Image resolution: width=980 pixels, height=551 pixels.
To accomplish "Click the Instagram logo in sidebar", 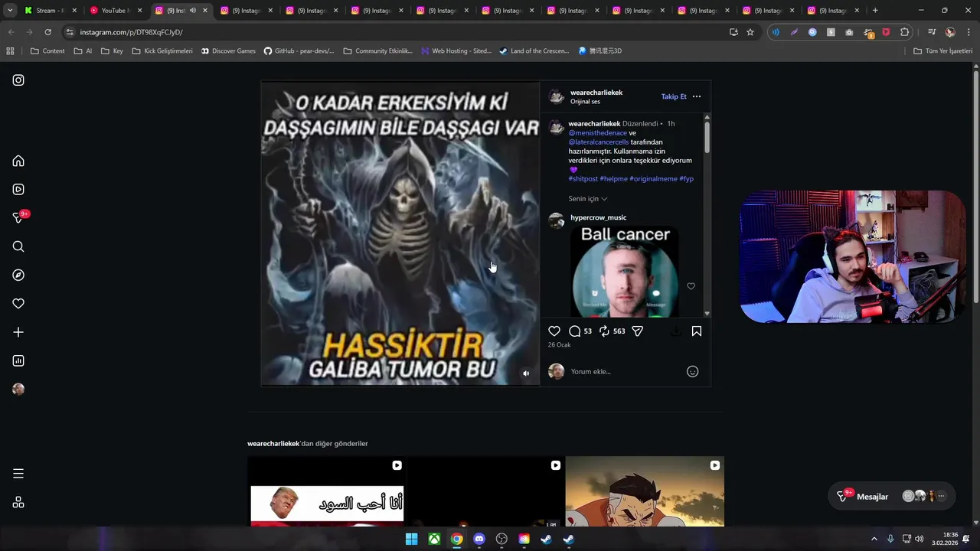I will [18, 80].
